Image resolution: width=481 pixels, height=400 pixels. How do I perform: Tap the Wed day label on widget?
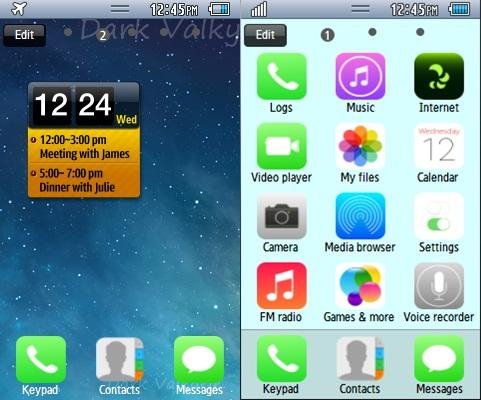(x=126, y=119)
